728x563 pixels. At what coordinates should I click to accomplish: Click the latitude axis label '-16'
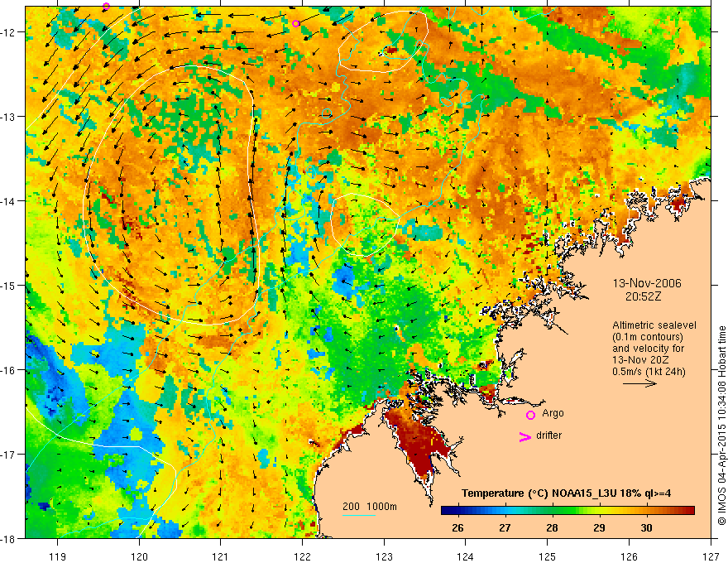10,370
